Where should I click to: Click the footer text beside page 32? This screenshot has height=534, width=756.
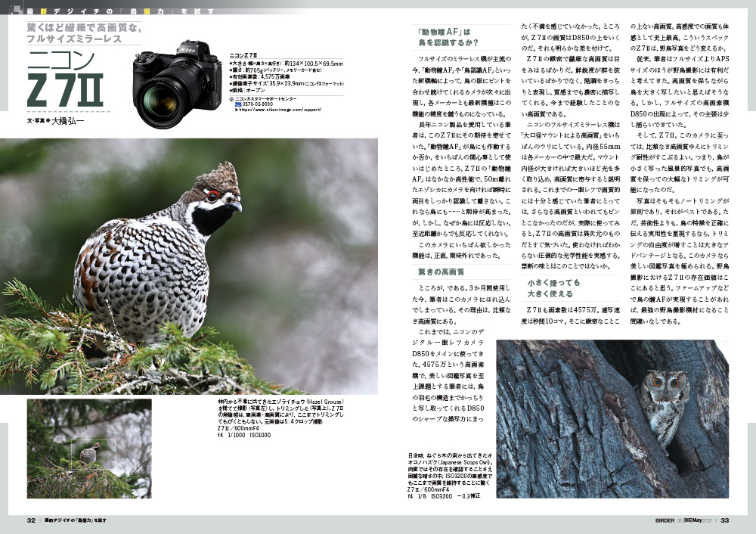tap(76, 520)
